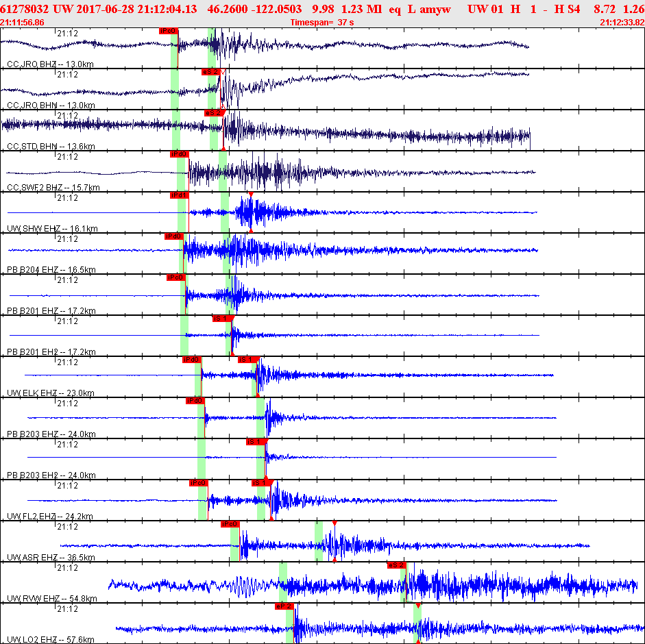Image resolution: width=645 pixels, height=644 pixels.
Task: Select the iPc0 pick flag on UW.ASR EHZ
Action: [x=230, y=524]
